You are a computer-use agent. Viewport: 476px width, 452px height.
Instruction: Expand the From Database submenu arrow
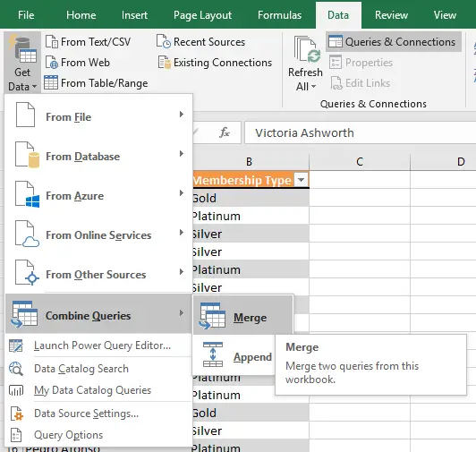pyautogui.click(x=182, y=153)
